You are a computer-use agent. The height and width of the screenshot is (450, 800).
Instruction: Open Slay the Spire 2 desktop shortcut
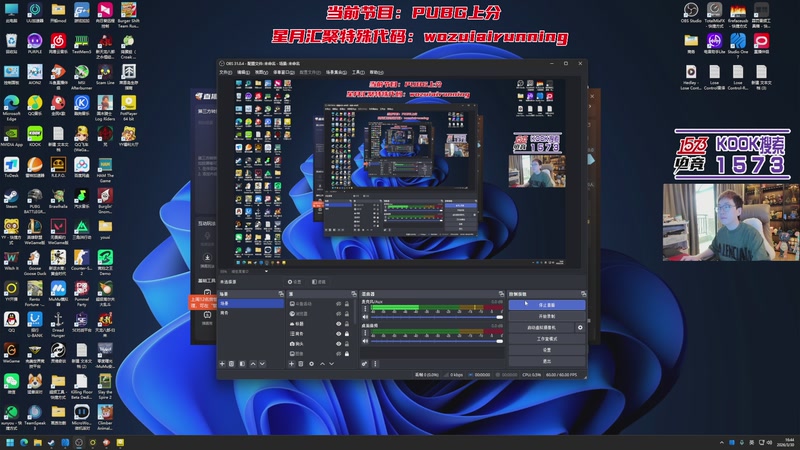coord(105,386)
